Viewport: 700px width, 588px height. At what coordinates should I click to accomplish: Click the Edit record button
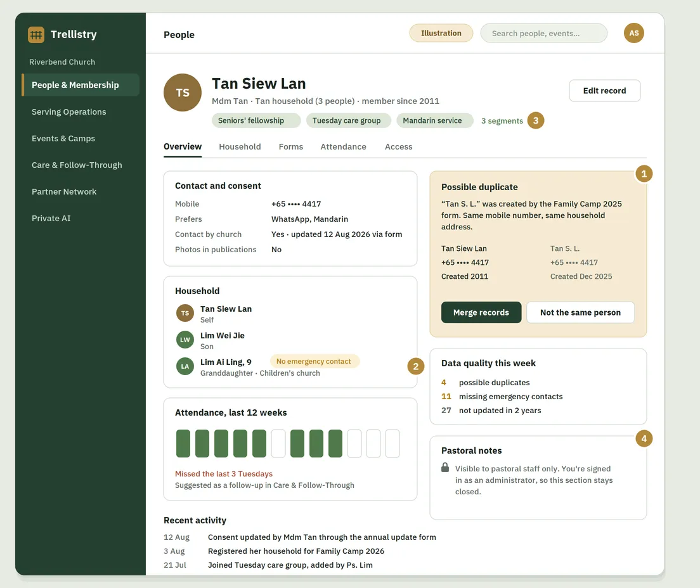(x=604, y=91)
